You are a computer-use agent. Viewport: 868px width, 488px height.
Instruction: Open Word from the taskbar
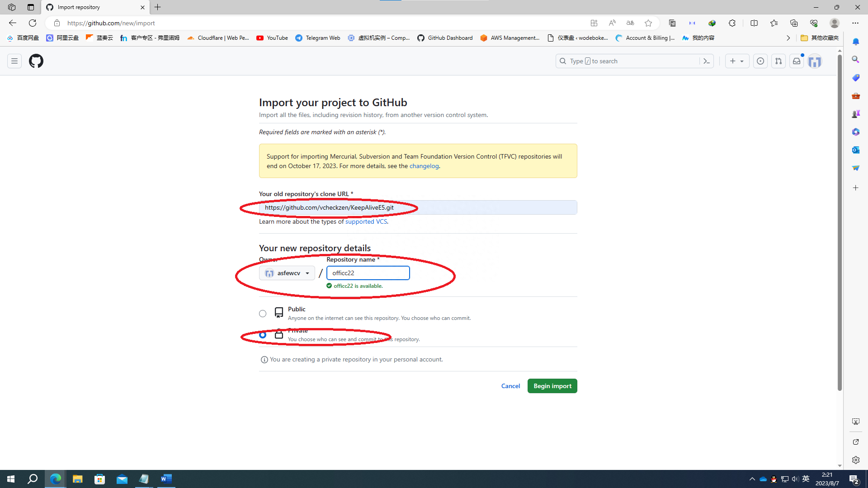click(166, 479)
